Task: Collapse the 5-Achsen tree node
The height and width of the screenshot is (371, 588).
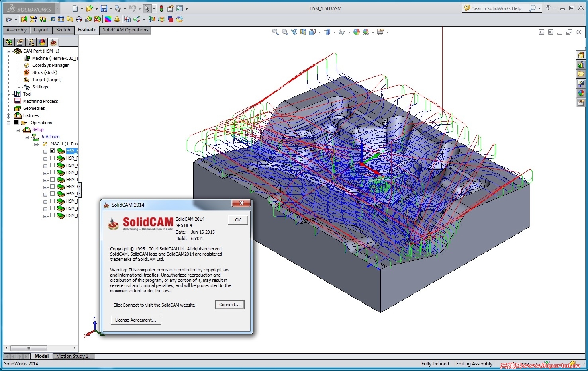Action: pyautogui.click(x=27, y=137)
